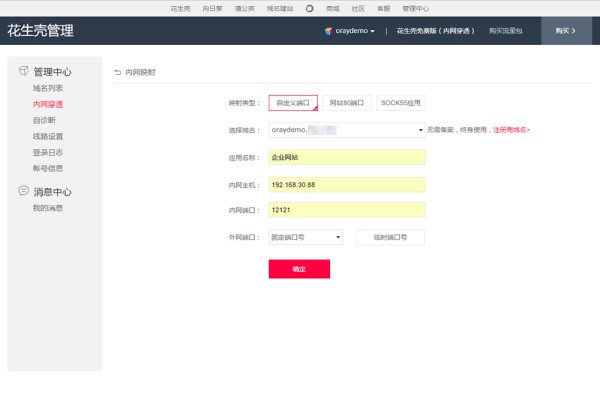The width and height of the screenshot is (600, 400).
Task: Click the cube icon next to 管理中心 heading
Action: click(x=24, y=71)
